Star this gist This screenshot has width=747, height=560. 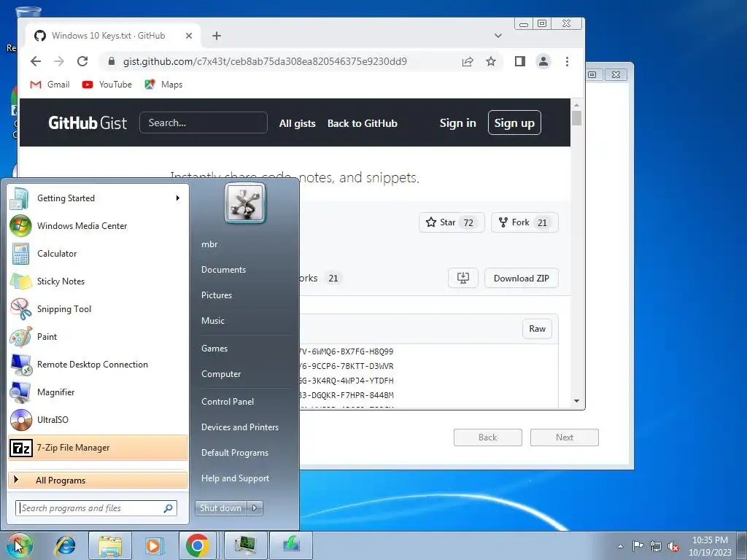pos(452,222)
